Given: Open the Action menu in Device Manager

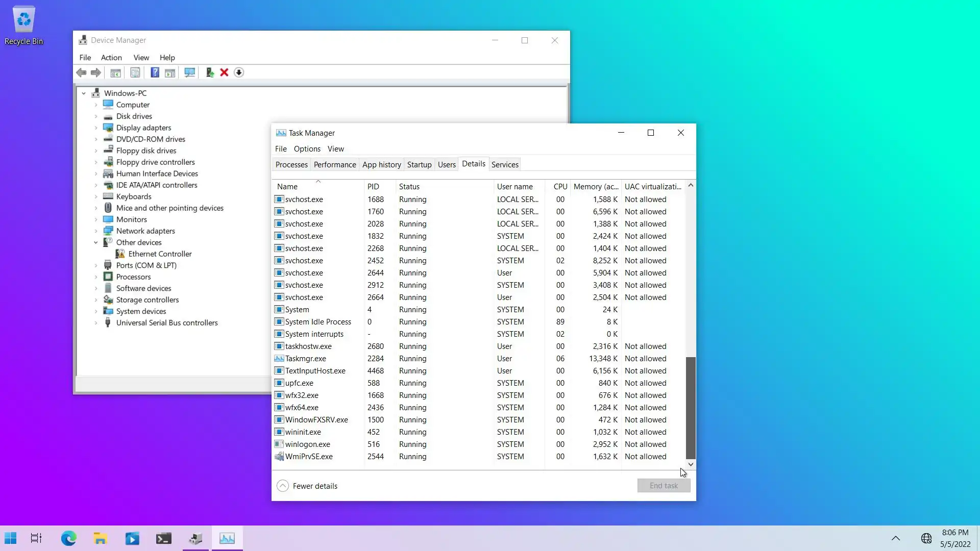Looking at the screenshot, I should [111, 58].
